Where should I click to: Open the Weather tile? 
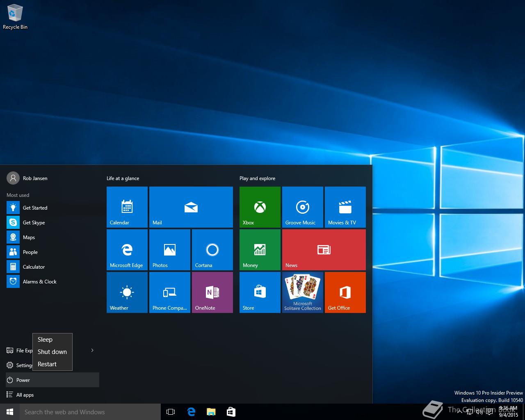point(127,292)
